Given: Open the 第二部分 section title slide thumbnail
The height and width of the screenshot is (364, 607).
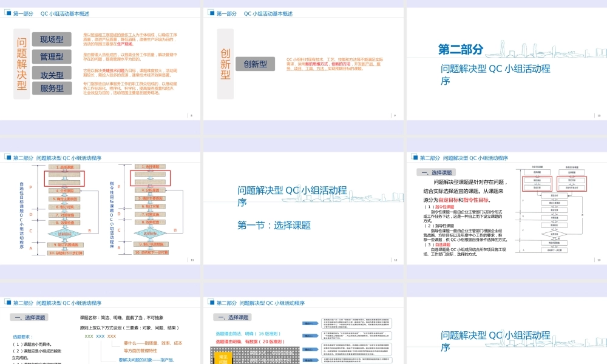Looking at the screenshot, I should (x=507, y=64).
